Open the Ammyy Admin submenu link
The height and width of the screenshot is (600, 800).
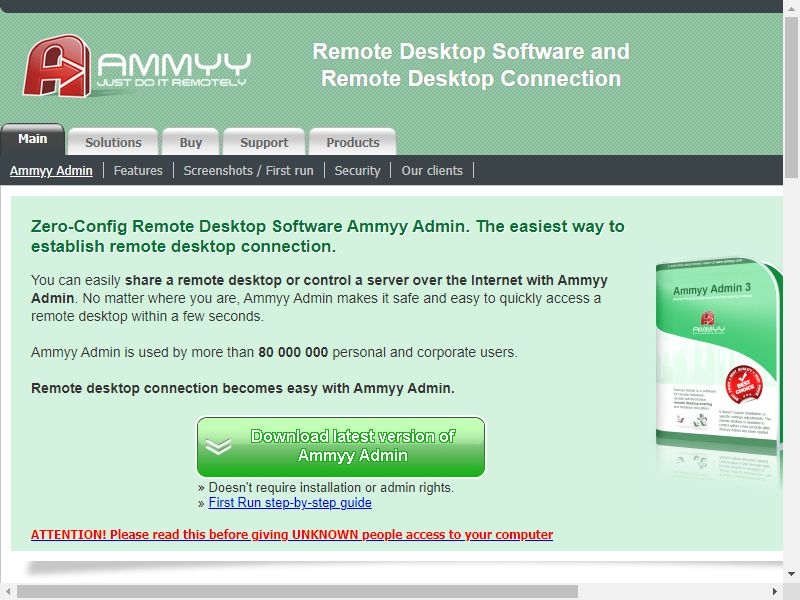click(x=51, y=170)
